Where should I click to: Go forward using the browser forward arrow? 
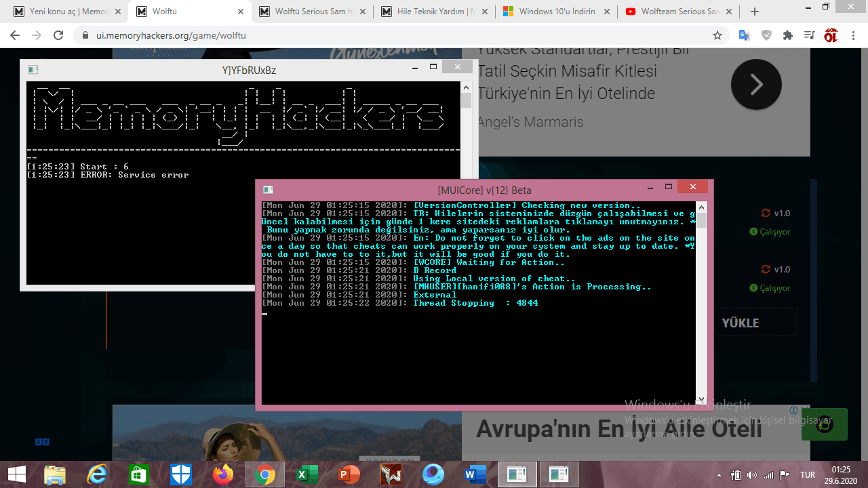point(37,35)
